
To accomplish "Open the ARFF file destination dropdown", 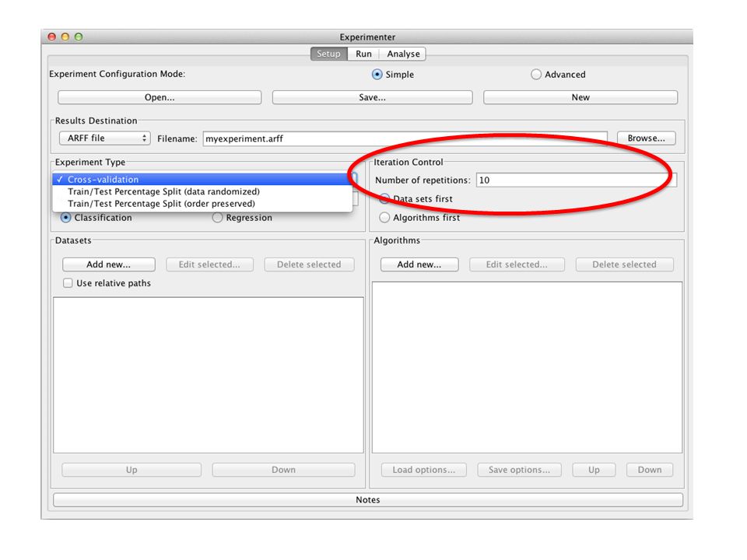I will (105, 138).
